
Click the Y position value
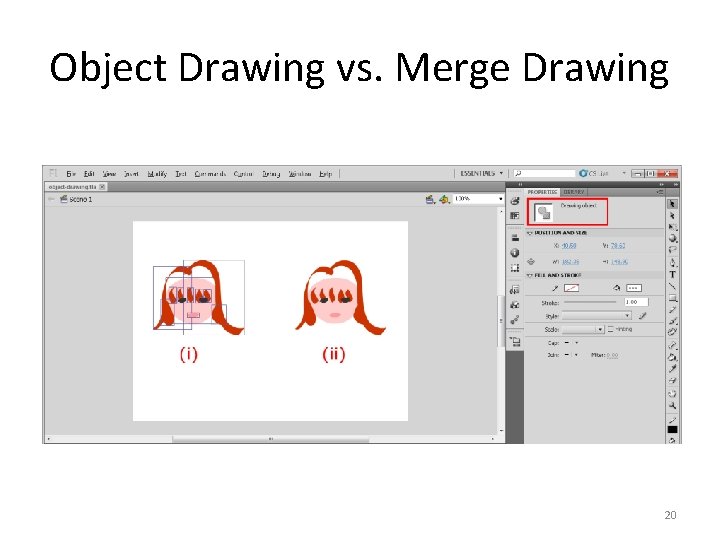[x=618, y=246]
